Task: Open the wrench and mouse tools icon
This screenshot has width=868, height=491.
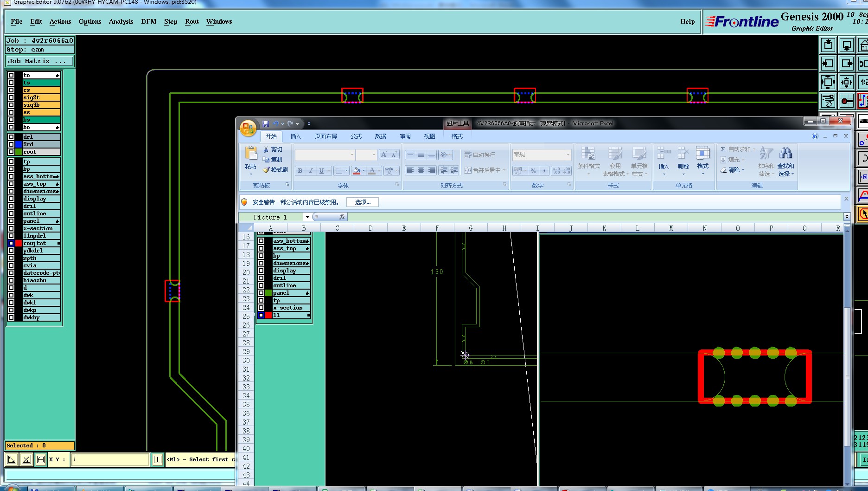Action: point(828,101)
